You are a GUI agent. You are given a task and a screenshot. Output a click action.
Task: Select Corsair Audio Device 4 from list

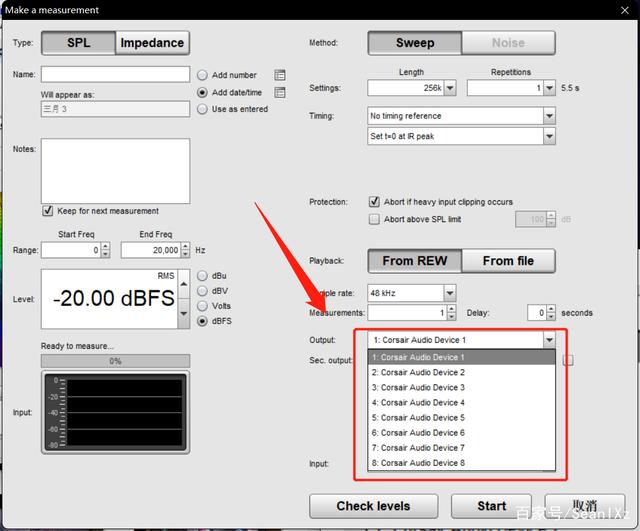[461, 402]
